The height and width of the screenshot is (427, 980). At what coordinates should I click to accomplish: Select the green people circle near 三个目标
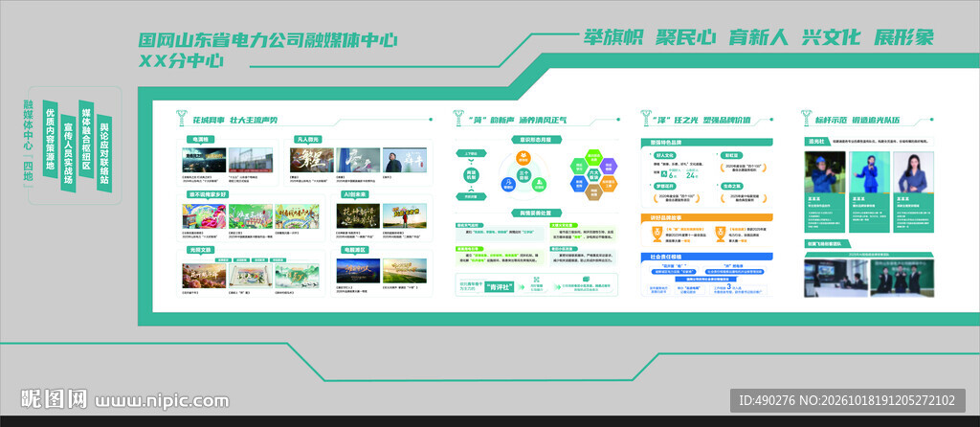tap(538, 185)
